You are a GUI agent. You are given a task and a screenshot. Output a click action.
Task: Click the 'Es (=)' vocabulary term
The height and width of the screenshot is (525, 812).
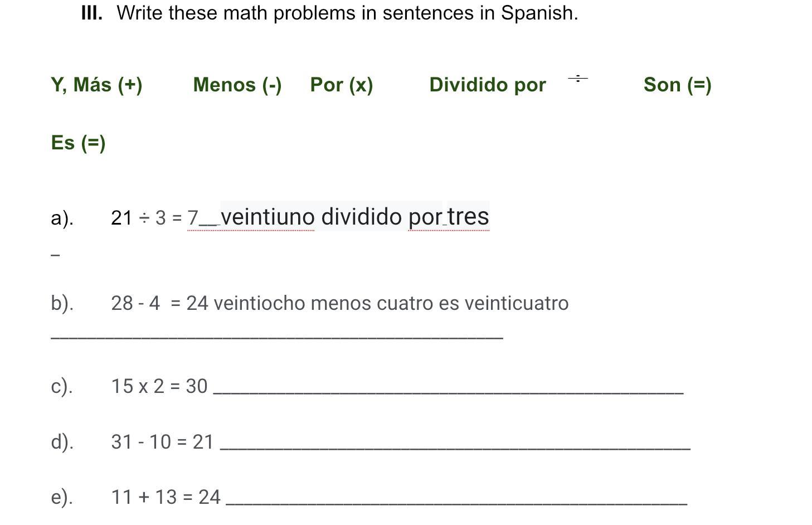tap(78, 143)
